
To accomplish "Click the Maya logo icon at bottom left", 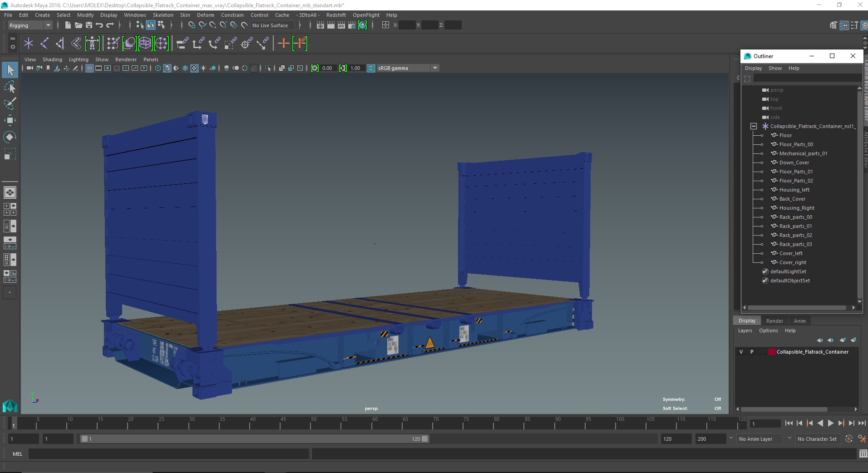I will [10, 406].
